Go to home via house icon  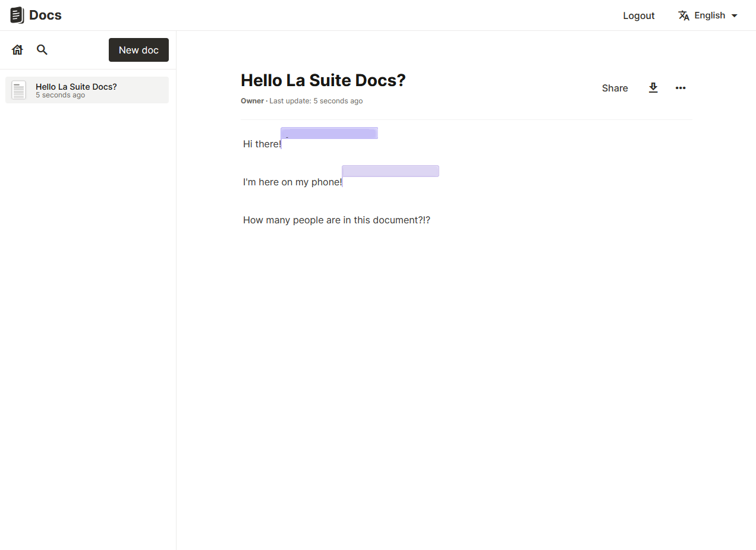click(17, 50)
